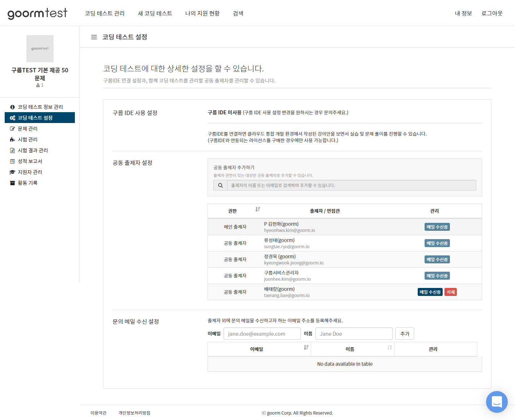Click the 이메일 input field
The height and width of the screenshot is (420, 515).
262,334
